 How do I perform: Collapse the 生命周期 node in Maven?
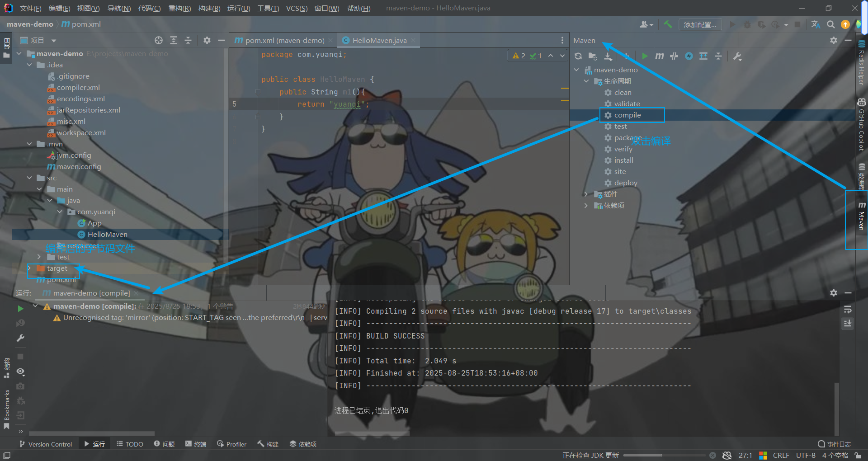pyautogui.click(x=586, y=81)
